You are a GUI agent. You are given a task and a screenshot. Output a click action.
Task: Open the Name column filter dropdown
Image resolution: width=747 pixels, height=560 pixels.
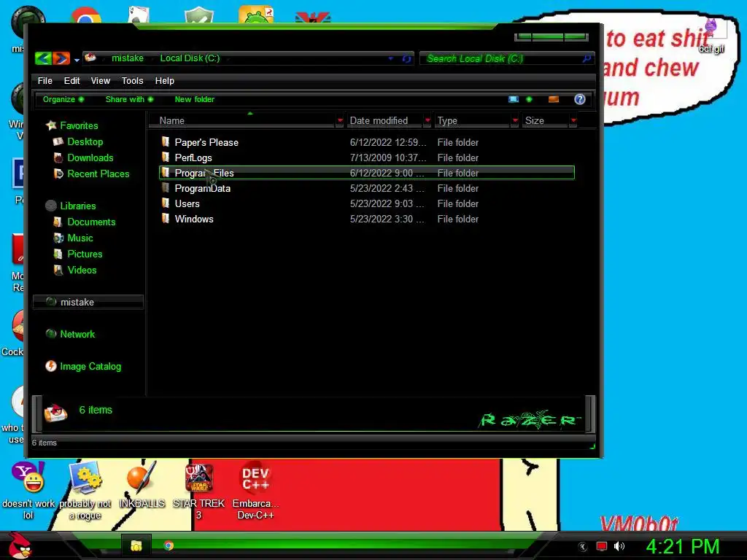pyautogui.click(x=340, y=120)
